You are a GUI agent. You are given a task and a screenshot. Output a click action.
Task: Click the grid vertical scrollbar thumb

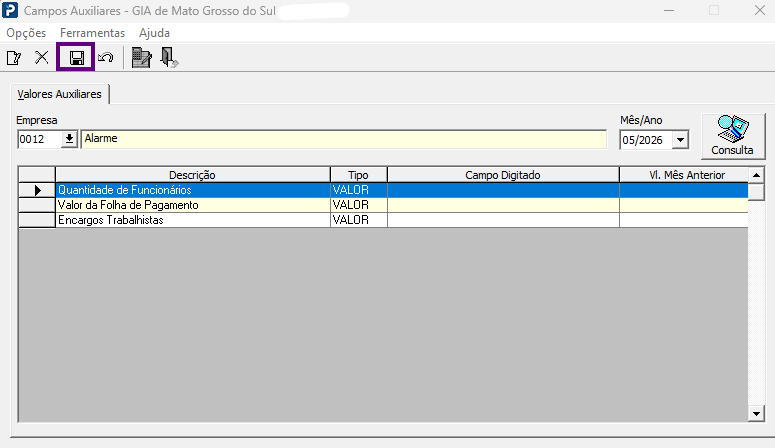[x=756, y=191]
